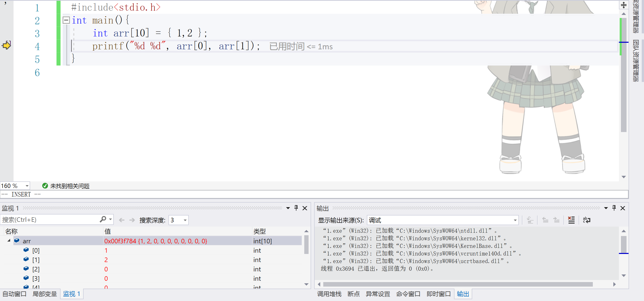Viewport: 644px width, 301px height.
Task: Click the Clear All output icon
Action: [x=571, y=220]
